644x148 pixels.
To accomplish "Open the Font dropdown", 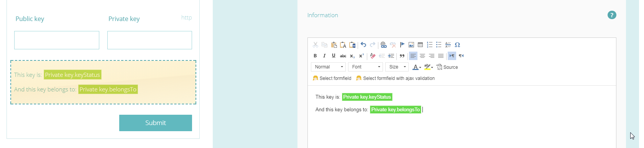I will (x=365, y=67).
